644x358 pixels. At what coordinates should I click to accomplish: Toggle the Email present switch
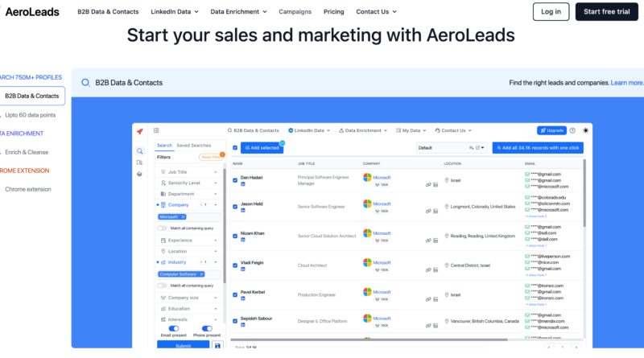coord(174,328)
